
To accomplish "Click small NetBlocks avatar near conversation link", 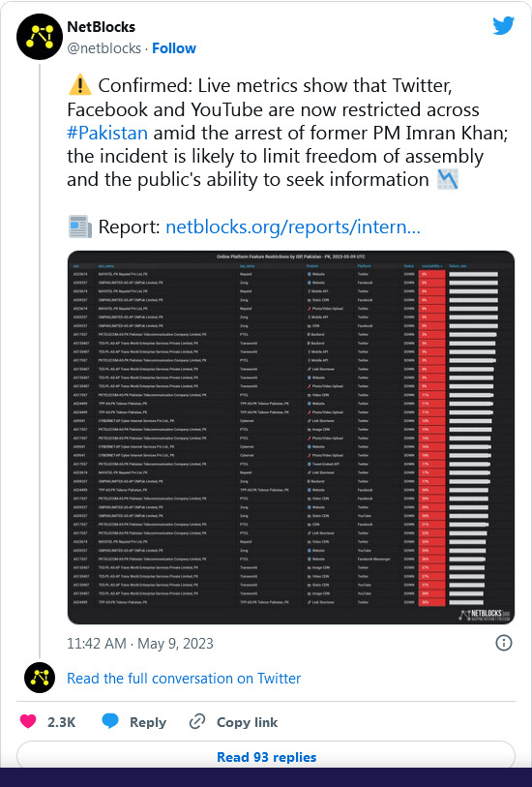I will coord(40,678).
